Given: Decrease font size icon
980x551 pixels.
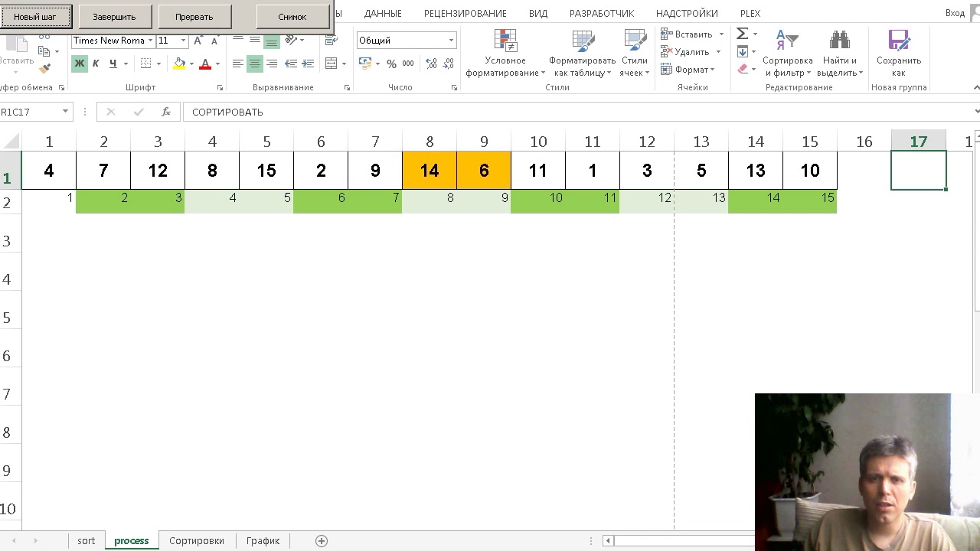Looking at the screenshot, I should point(214,41).
